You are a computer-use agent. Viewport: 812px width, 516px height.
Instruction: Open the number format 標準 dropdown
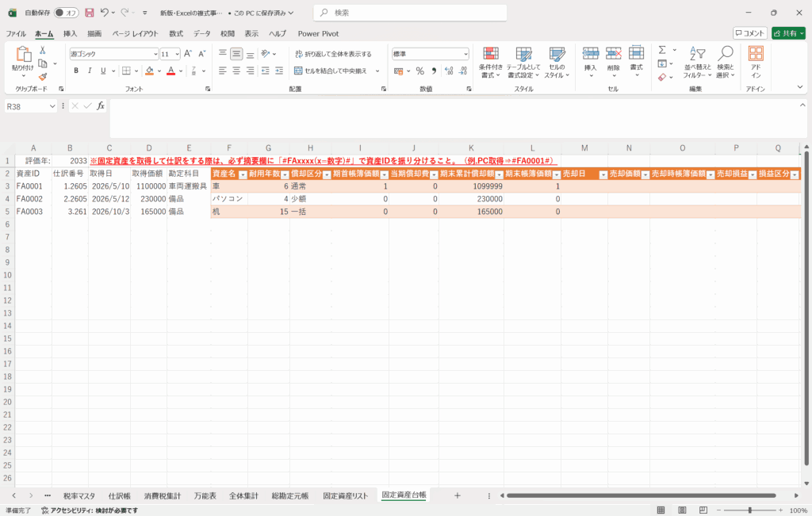point(464,54)
